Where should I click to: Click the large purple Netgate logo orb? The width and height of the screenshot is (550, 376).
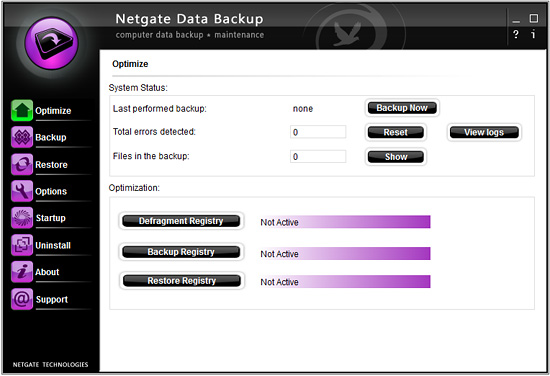pyautogui.click(x=51, y=43)
